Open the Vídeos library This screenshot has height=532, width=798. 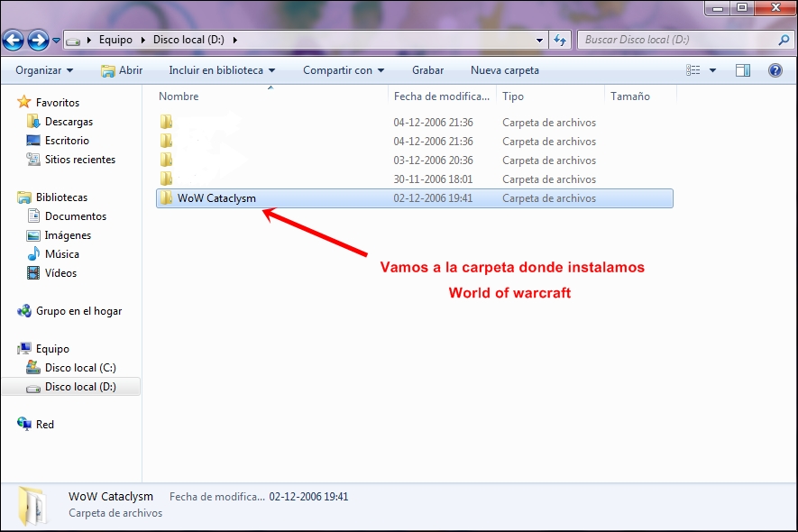point(60,273)
